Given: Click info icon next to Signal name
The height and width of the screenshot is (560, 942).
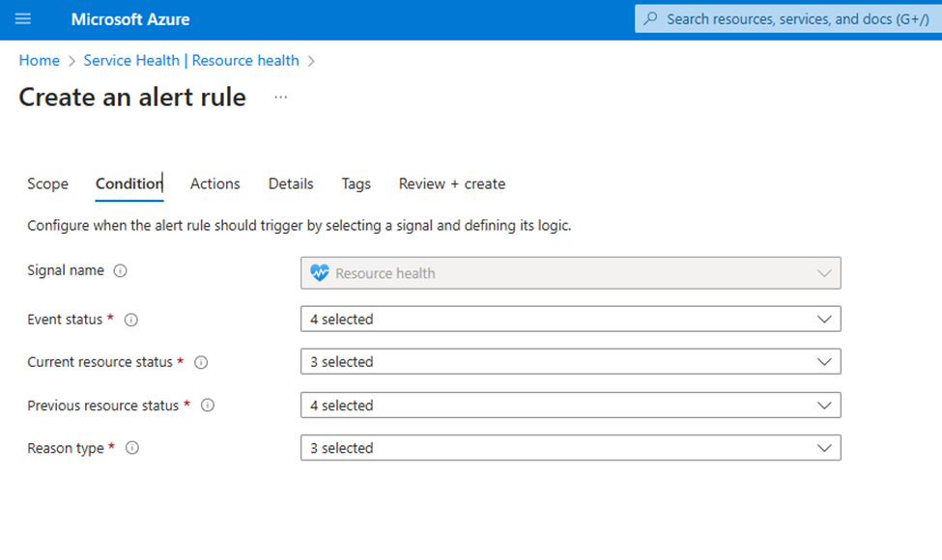Looking at the screenshot, I should [121, 271].
